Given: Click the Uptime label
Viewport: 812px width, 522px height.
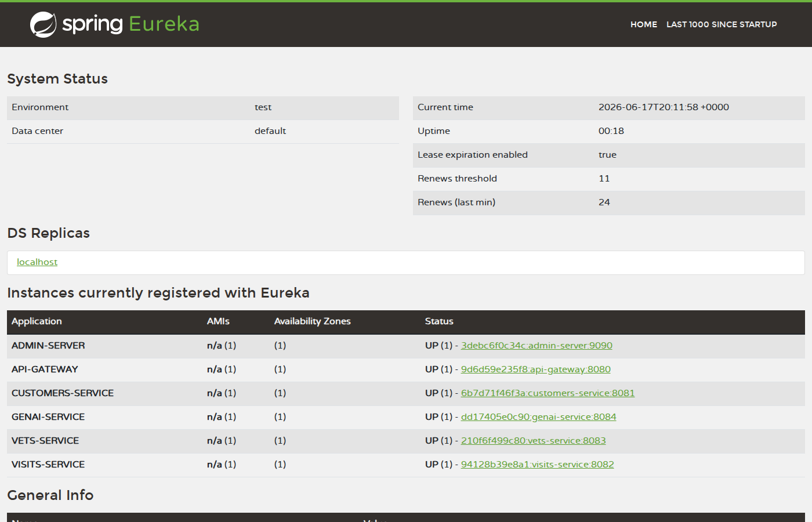Looking at the screenshot, I should [434, 131].
